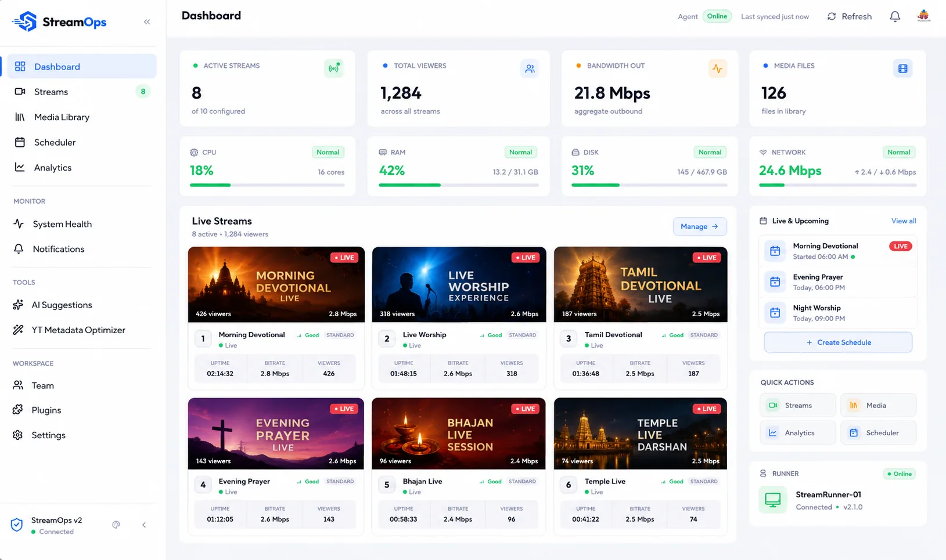This screenshot has height=560, width=946.
Task: Open user profile avatar
Action: (x=923, y=16)
